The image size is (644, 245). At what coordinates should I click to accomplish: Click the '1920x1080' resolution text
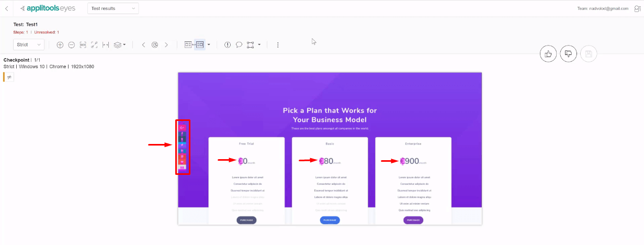point(82,66)
